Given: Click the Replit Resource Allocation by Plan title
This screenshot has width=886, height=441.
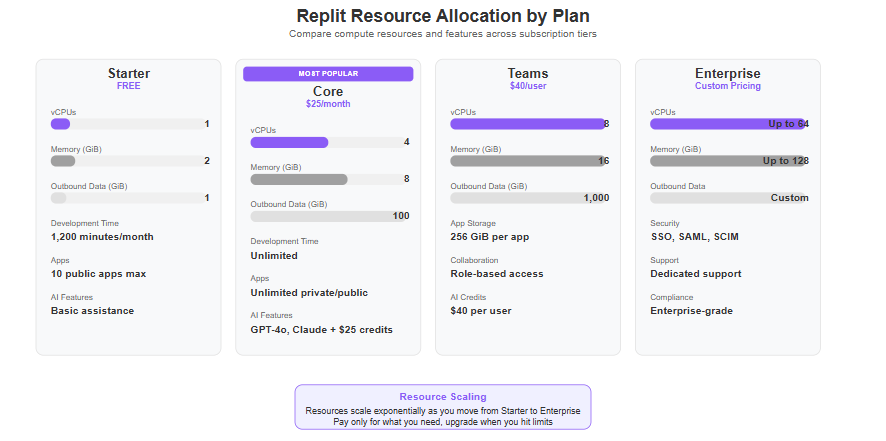Looking at the screenshot, I should pyautogui.click(x=443, y=16).
